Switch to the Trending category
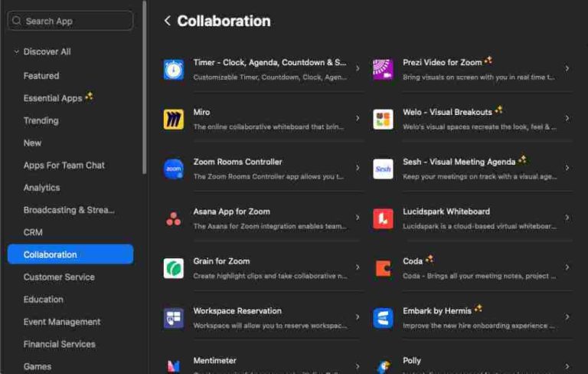The height and width of the screenshot is (374, 588). point(41,120)
